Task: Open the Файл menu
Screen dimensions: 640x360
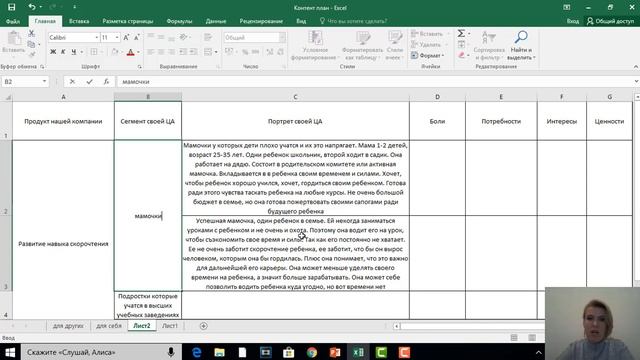Action: pos(13,21)
